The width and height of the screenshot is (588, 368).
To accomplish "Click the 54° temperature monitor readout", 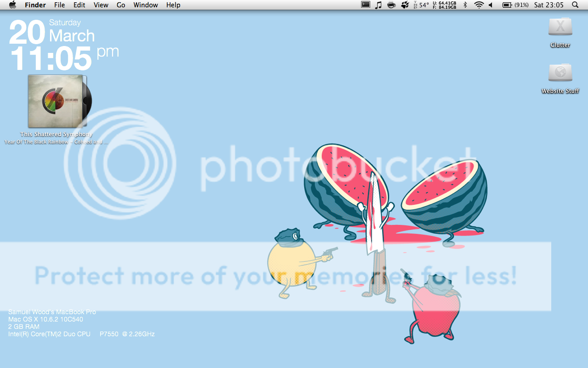I will [421, 5].
